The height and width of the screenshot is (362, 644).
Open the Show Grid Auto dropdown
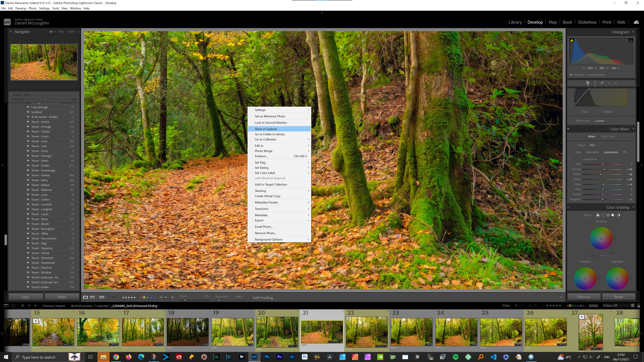click(x=239, y=296)
